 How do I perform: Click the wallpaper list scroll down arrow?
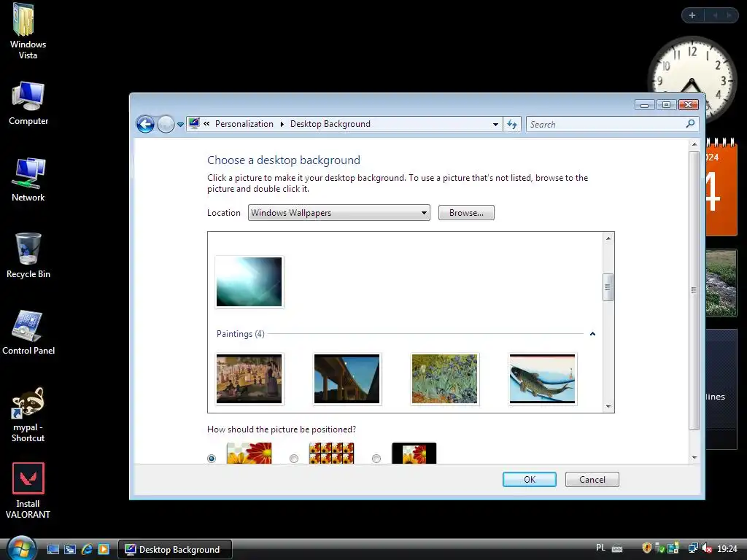pos(608,407)
